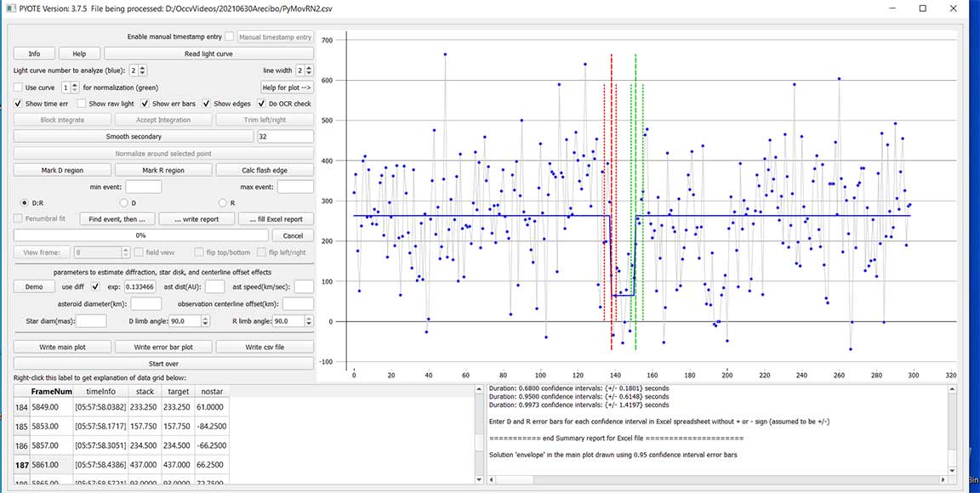Focus the Star diam(mas) field
Viewport: 980px width, 493px height.
[91, 320]
